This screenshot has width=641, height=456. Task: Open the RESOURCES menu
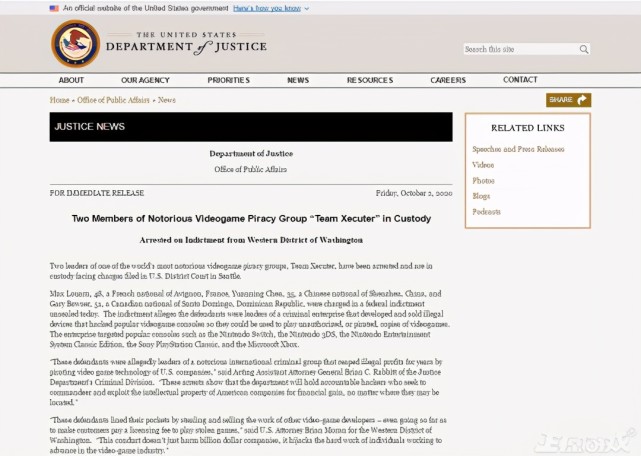click(x=370, y=80)
